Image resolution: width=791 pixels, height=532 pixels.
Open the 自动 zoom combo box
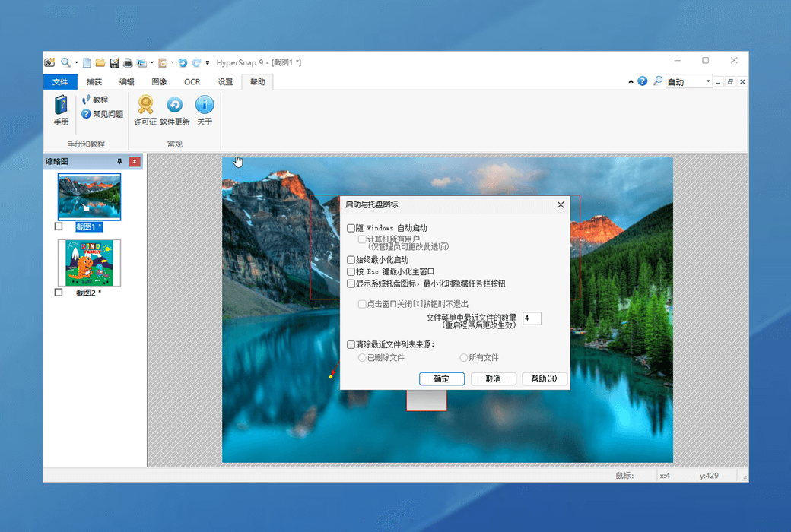[x=686, y=81]
